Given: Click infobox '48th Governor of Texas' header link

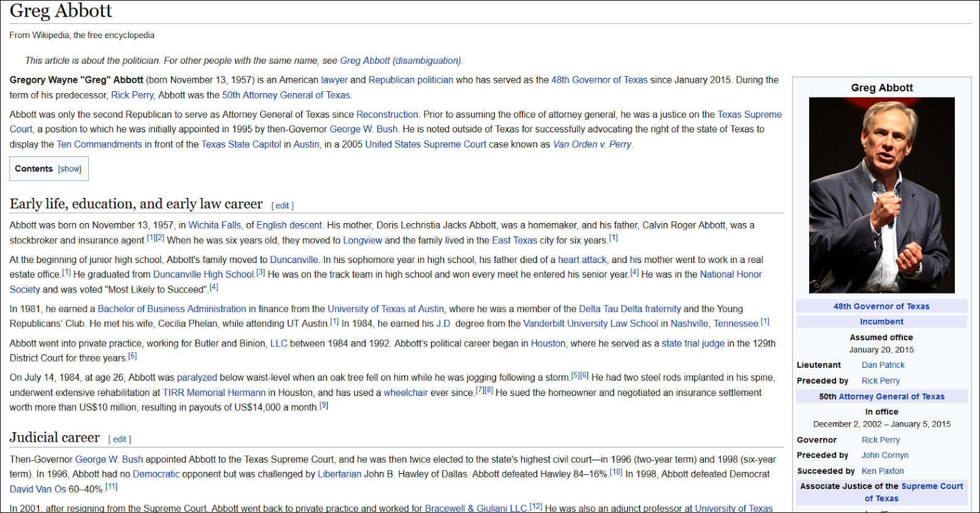Looking at the screenshot, I should point(881,306).
